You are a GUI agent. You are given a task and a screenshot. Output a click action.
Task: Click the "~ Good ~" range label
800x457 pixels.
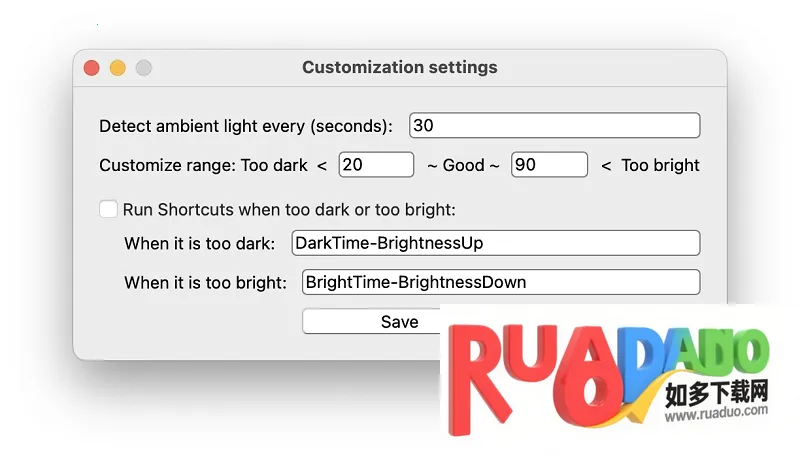[463, 166]
